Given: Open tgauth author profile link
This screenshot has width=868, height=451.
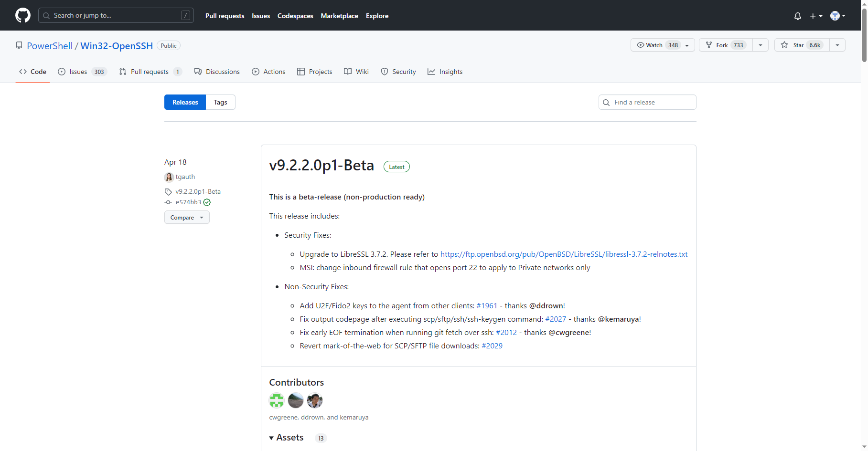Looking at the screenshot, I should tap(185, 177).
